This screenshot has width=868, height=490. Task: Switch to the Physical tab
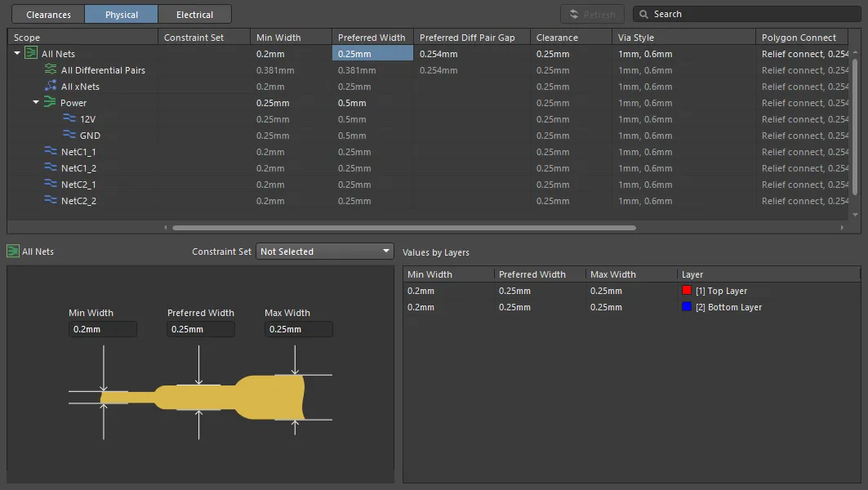tap(121, 15)
